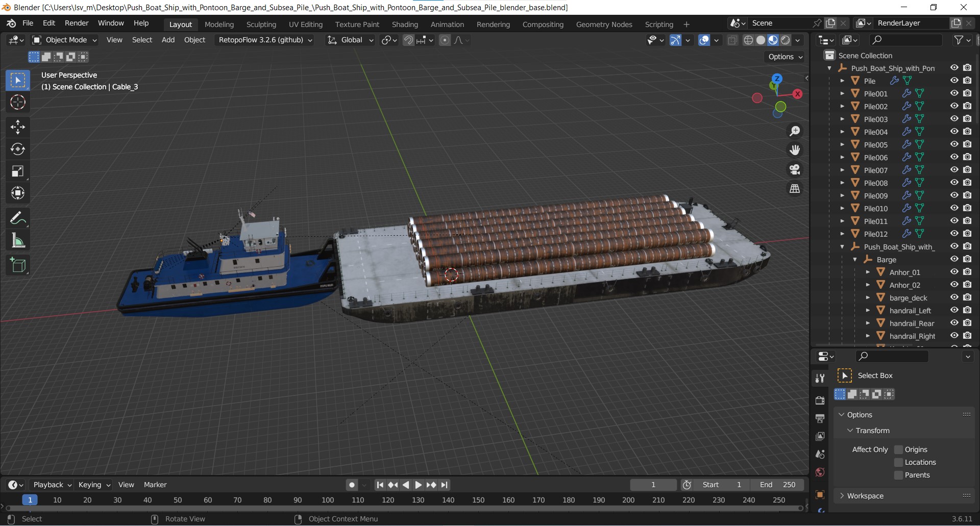Open the Output properties tab
This screenshot has width=980, height=526.
820,418
